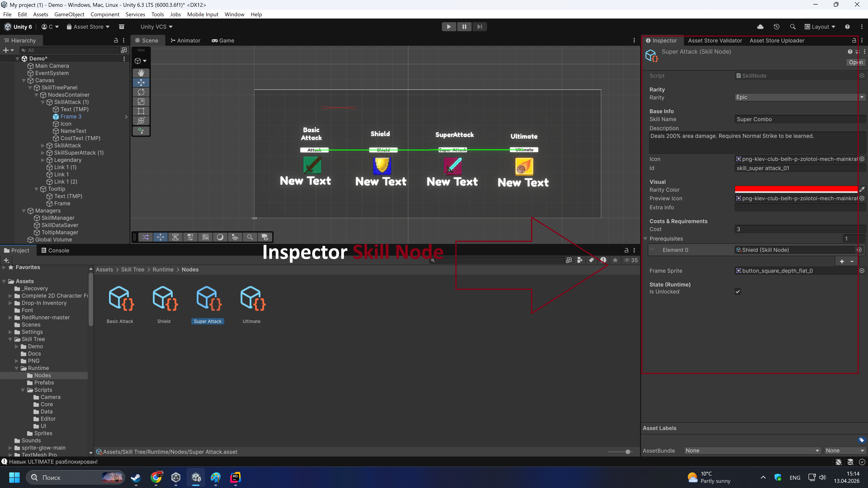Screen dimensions: 868x488
Task: Select the Rect tool
Action: tap(141, 111)
